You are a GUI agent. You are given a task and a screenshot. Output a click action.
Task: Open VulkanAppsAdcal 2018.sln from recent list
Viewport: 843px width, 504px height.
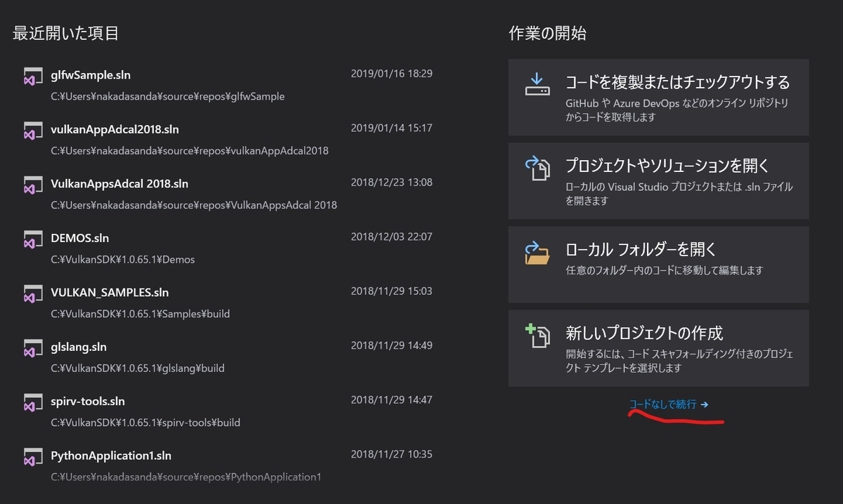point(228,194)
